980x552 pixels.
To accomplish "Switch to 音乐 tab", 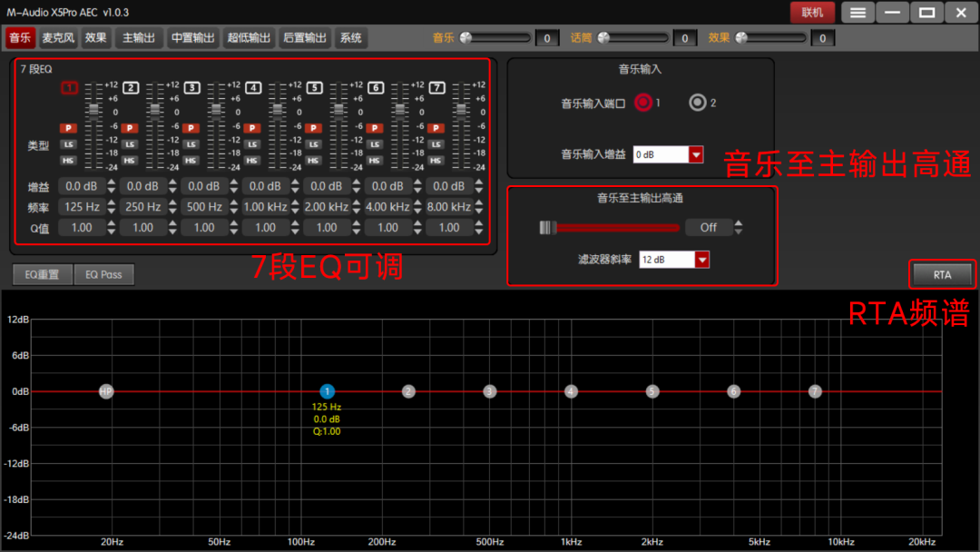I will click(20, 38).
